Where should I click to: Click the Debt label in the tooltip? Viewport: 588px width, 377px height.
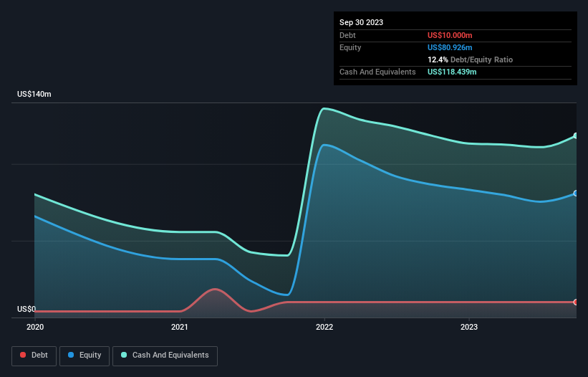pyautogui.click(x=347, y=35)
